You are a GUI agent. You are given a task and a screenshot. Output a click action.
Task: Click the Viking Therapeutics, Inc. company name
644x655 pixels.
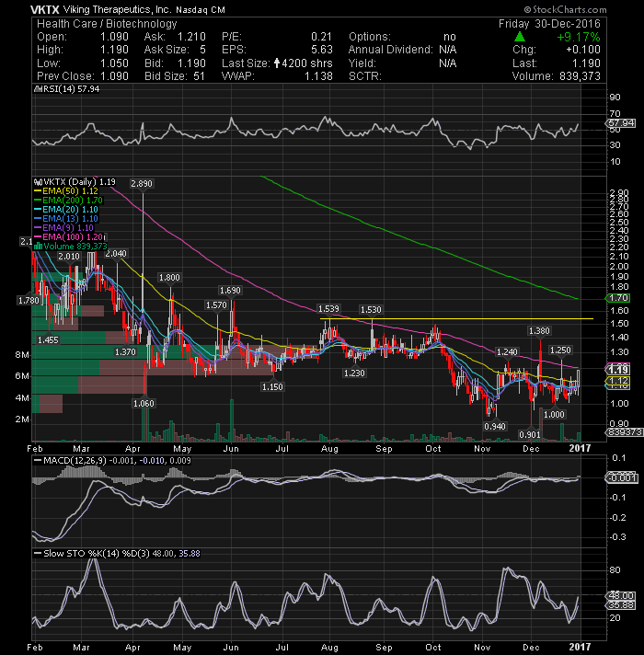click(117, 9)
